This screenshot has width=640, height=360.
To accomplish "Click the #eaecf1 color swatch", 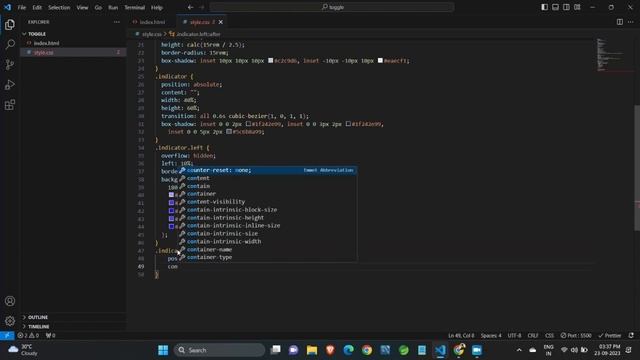I will 380,60.
